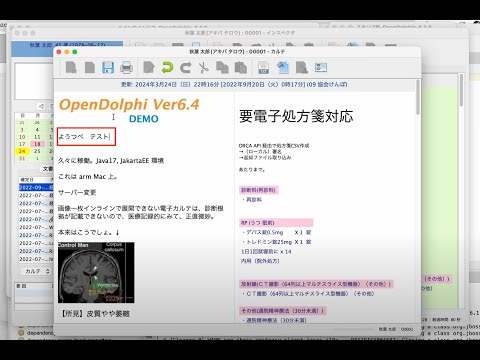The image size is (480, 360).
Task: Go to previous month in inspector calendar
Action: click(41, 106)
